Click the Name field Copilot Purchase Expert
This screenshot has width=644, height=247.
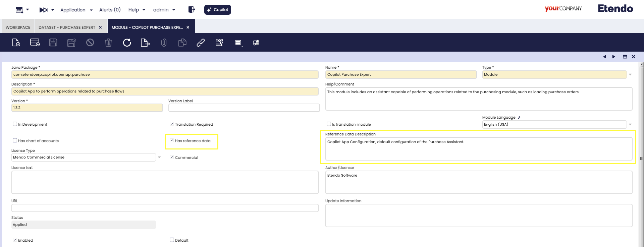401,74
